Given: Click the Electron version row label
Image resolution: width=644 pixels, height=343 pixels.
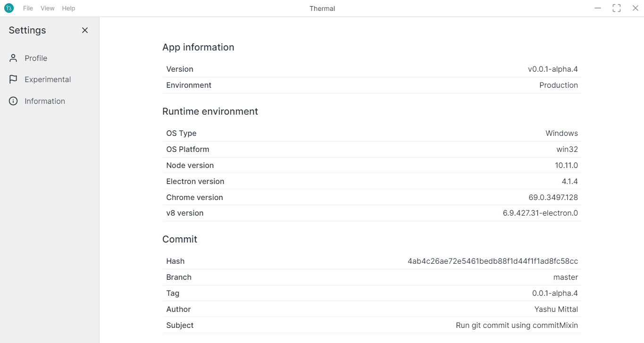Looking at the screenshot, I should 195,181.
